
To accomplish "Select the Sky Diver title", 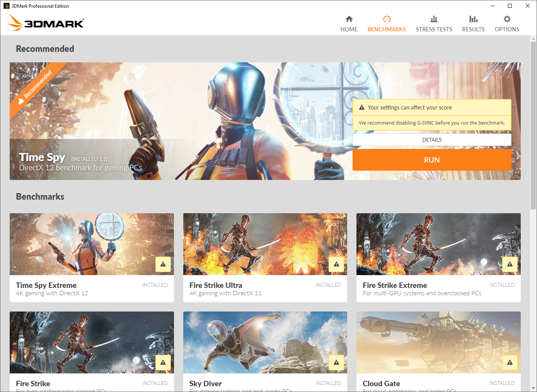I will tap(205, 383).
